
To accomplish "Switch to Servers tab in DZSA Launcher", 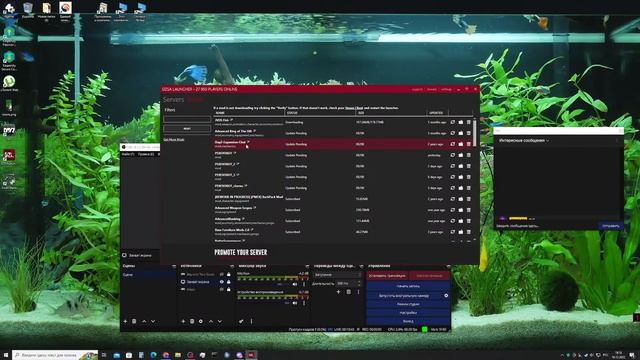I will click(x=173, y=100).
